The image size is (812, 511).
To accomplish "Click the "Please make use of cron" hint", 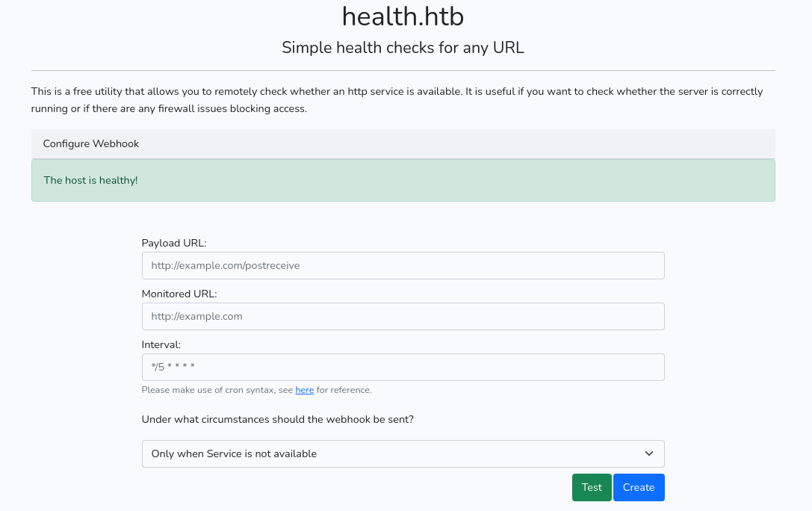I will 217,390.
